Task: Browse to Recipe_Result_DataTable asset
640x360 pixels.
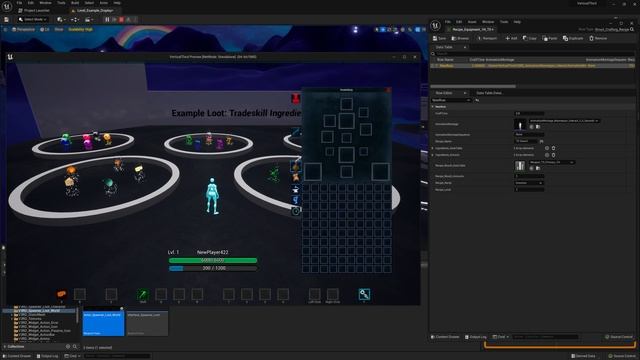Action: pos(538,168)
